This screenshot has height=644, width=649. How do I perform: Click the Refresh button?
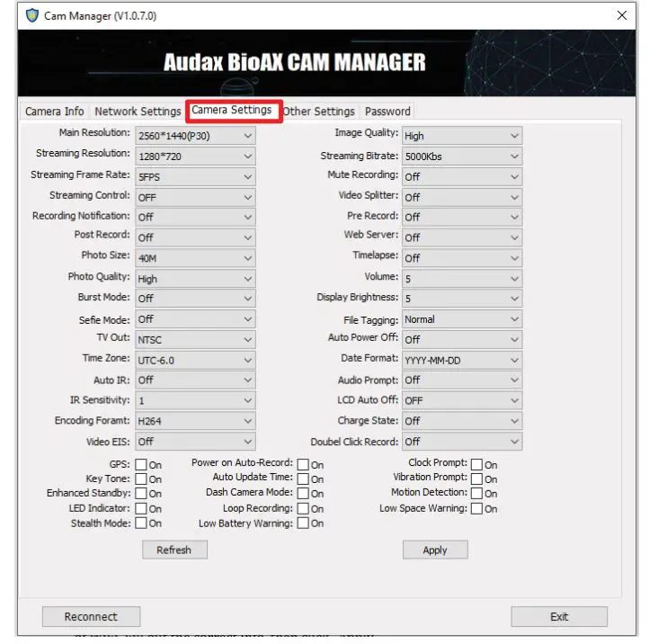tap(174, 550)
